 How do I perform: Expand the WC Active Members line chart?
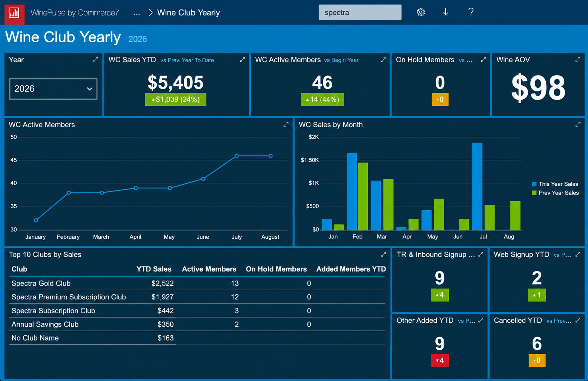click(286, 125)
